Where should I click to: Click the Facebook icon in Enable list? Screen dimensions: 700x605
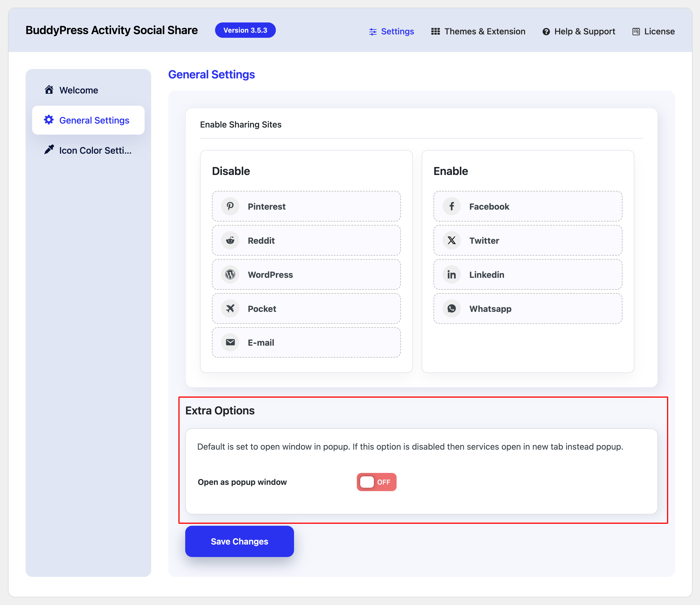tap(452, 206)
